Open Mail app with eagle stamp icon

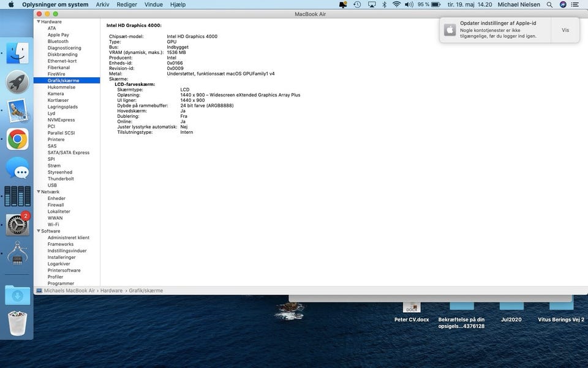17,110
